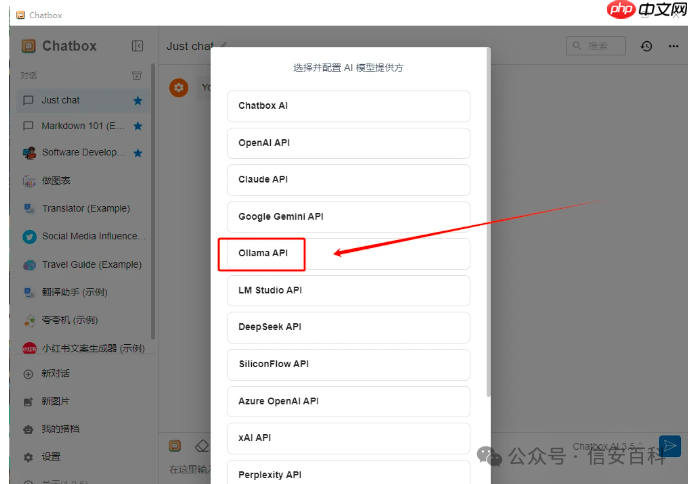This screenshot has width=688, height=484.
Task: Toggle the star on Markdown 101
Action: pyautogui.click(x=138, y=126)
